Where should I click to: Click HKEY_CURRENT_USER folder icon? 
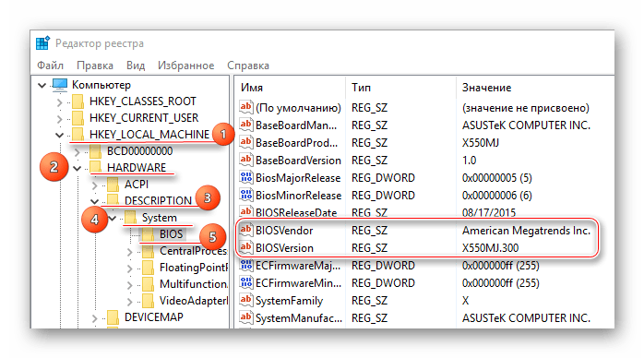(78, 118)
